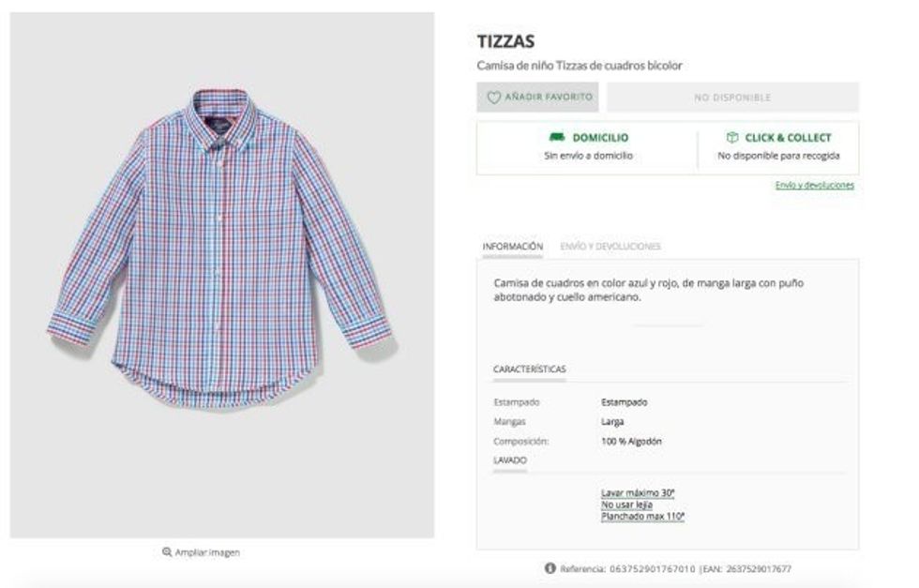Open the Envío y Devoluciones tab

coord(610,247)
